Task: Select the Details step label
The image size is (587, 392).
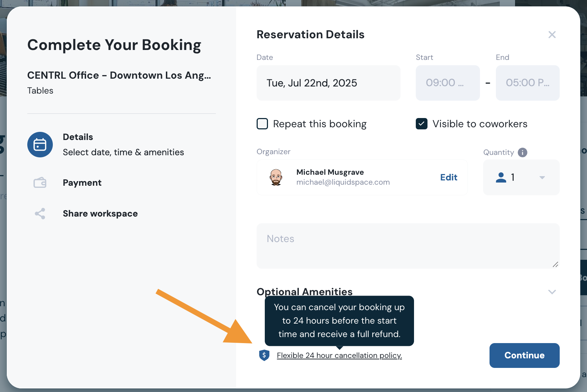Action: 78,137
